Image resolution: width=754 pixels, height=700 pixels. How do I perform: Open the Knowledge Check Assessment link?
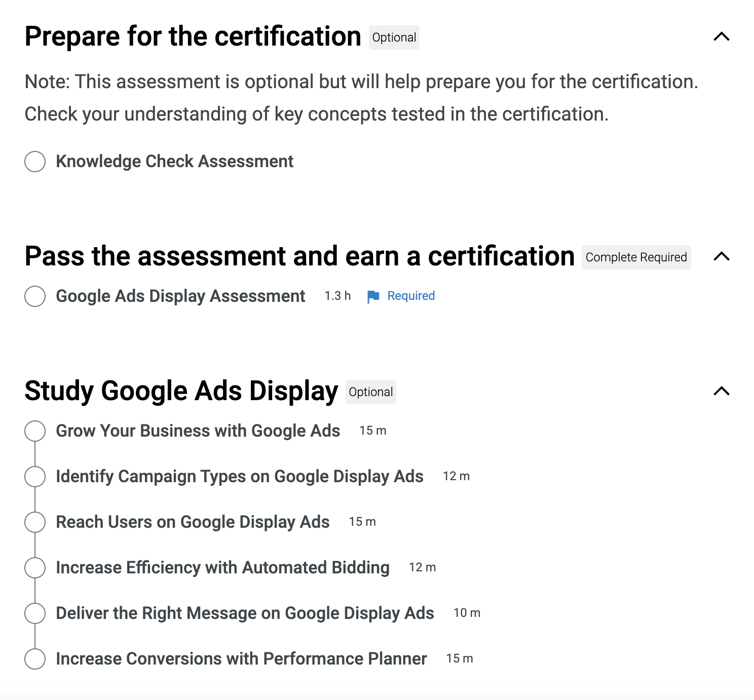[174, 162]
